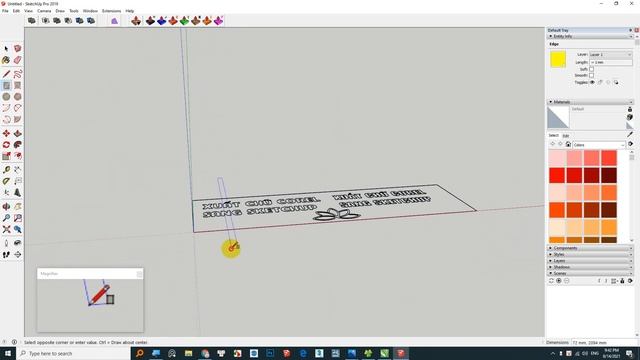Screen dimensions: 640x360
Task: Click the Windows Start button
Action: [x=8, y=353]
